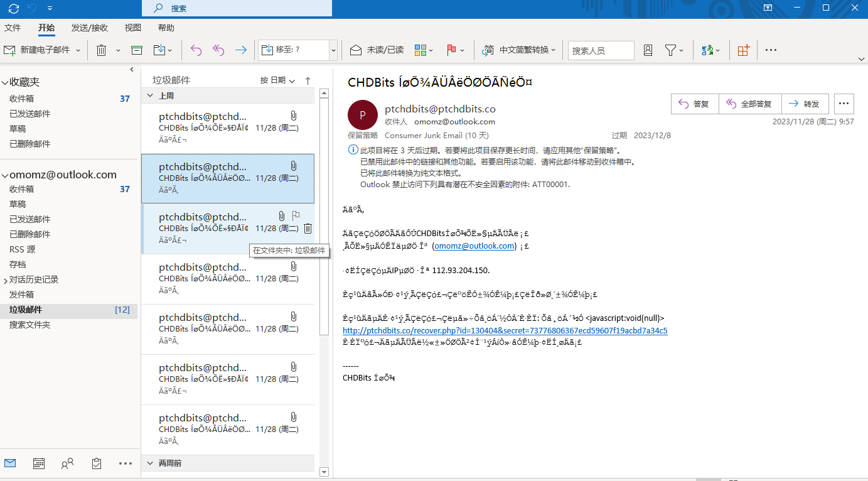Click the reply-all double arrow in the ribbon
Viewport: 868px width, 481px height.
pos(218,50)
